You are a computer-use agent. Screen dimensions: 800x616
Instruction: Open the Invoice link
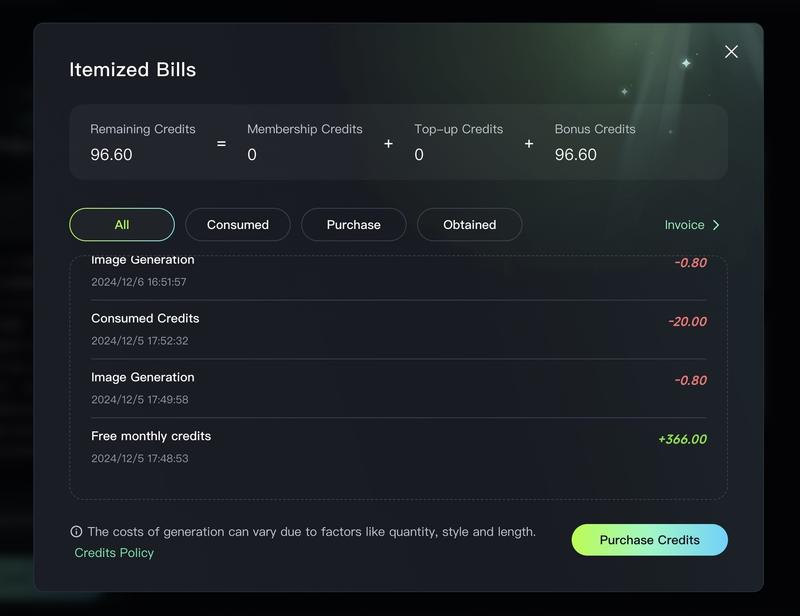click(685, 225)
